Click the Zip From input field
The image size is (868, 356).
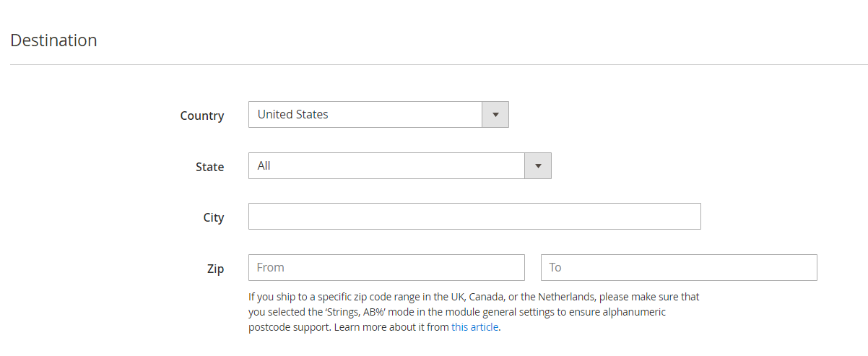[386, 267]
